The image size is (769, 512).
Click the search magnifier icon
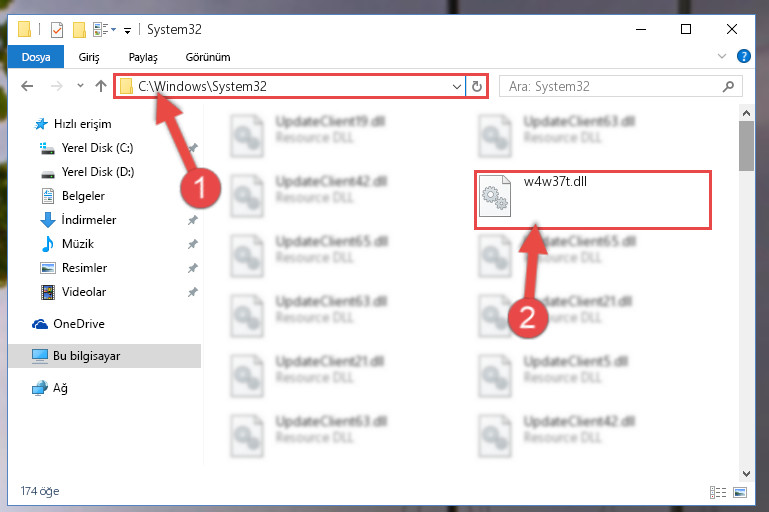coord(728,87)
